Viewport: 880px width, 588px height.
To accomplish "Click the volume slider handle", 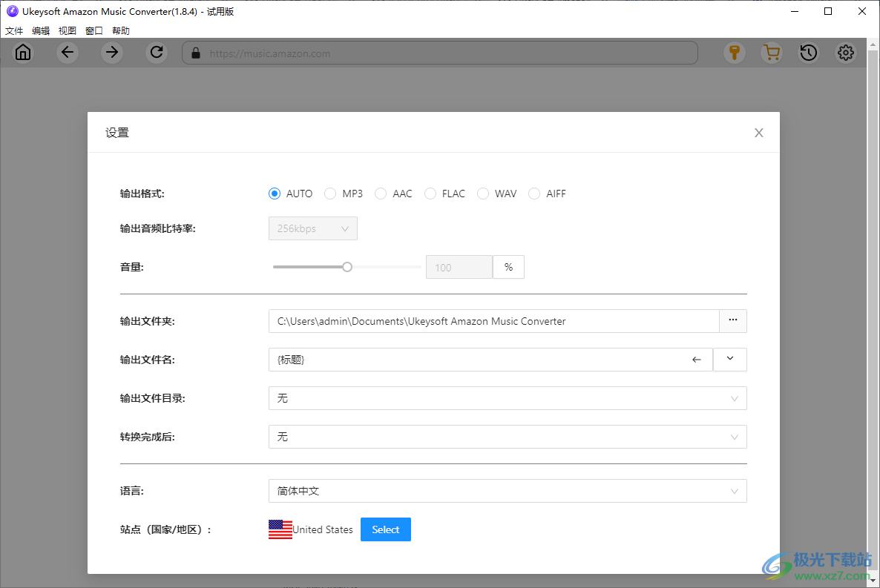I will coord(347,267).
